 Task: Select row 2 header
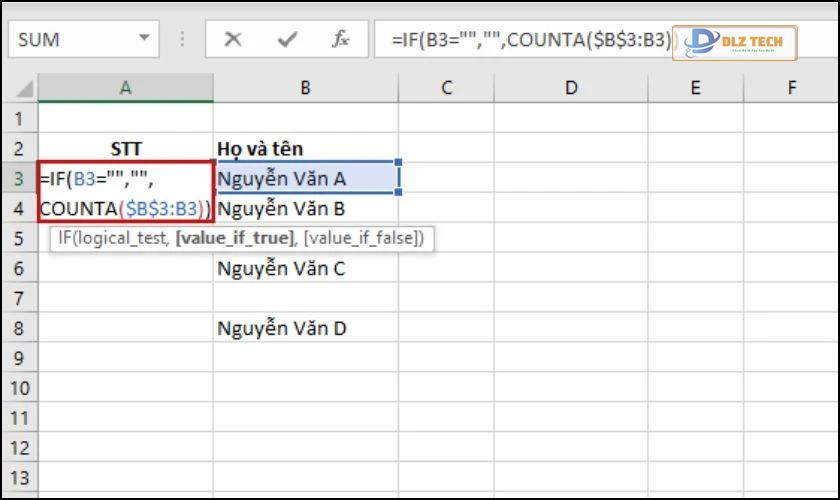pos(19,148)
